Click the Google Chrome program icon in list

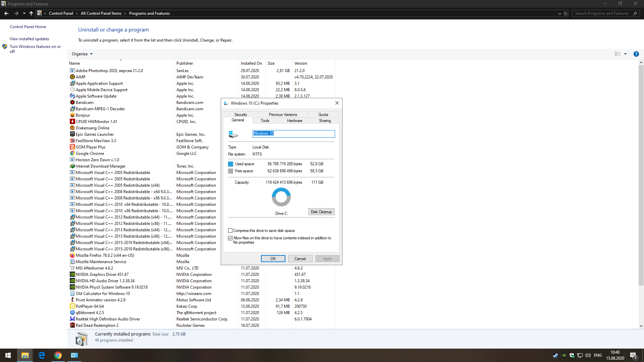72,154
